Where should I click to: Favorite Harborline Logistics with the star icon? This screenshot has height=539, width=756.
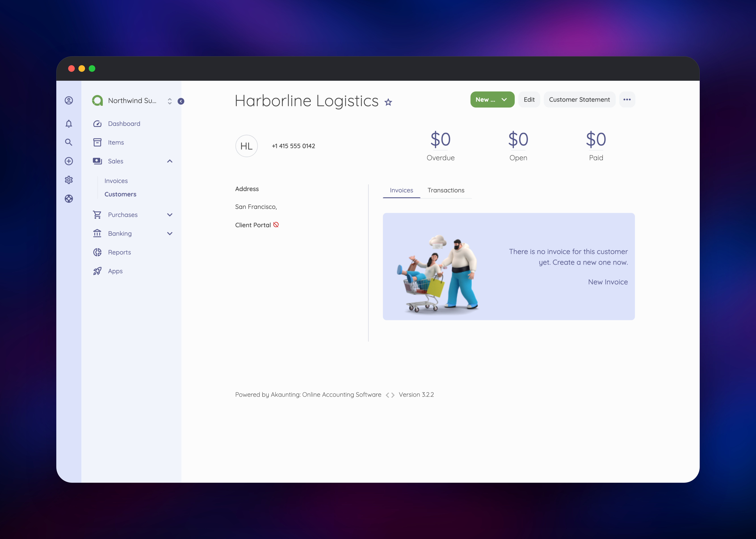tap(388, 102)
